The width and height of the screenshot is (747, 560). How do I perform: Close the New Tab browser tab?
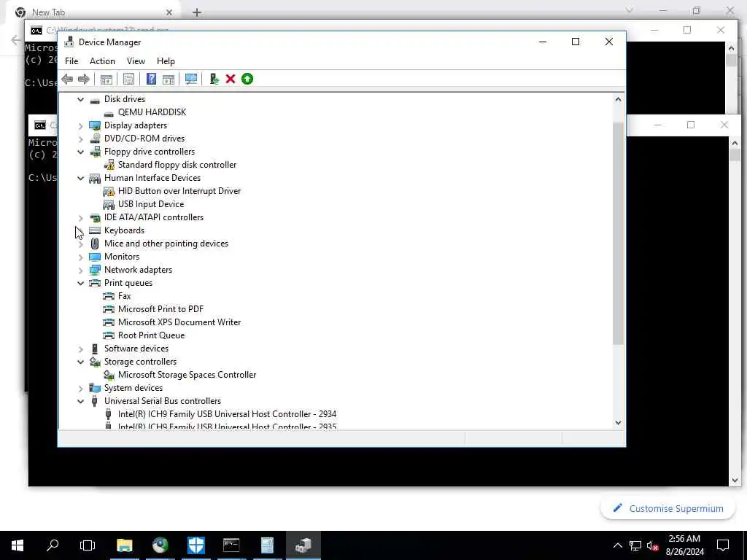click(x=169, y=12)
